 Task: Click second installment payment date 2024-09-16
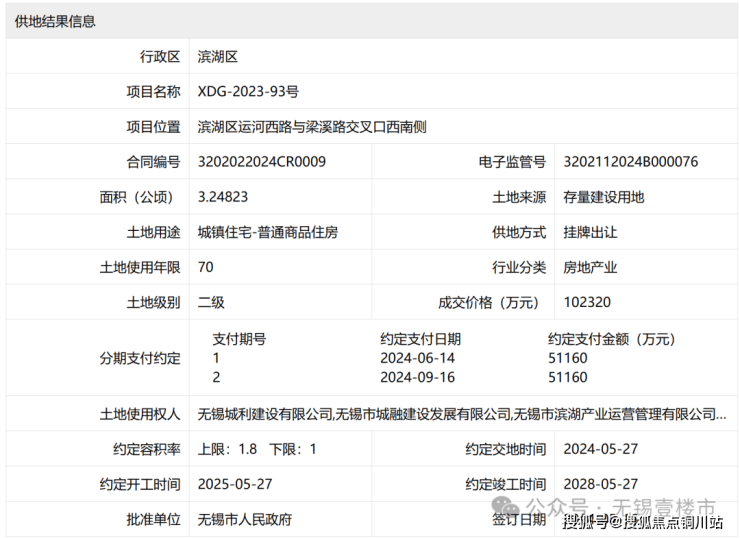(417, 377)
